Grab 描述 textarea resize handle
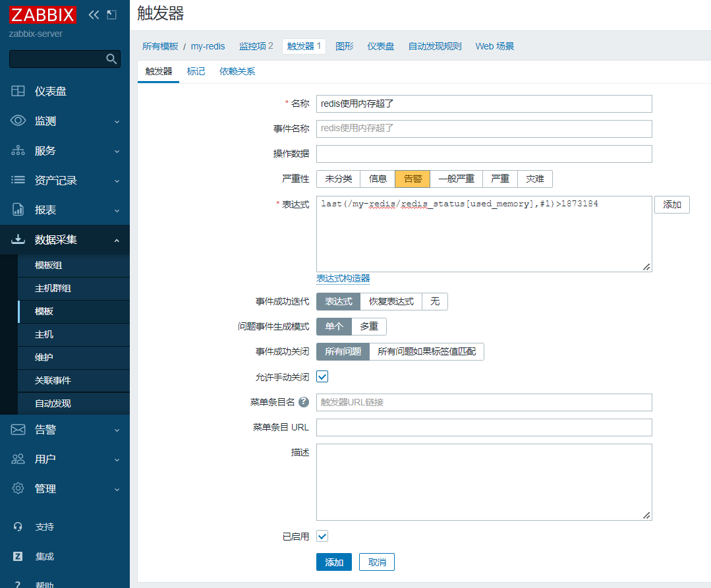 647,515
